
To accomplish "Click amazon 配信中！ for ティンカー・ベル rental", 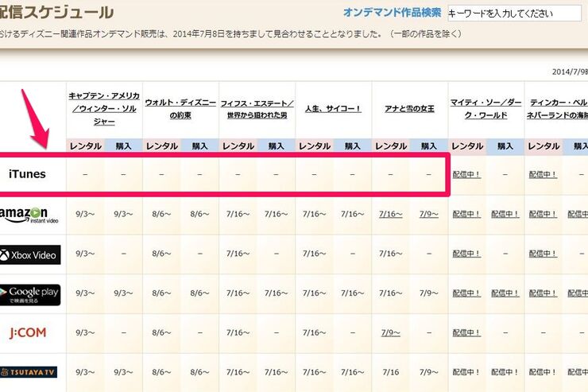I will [x=543, y=214].
